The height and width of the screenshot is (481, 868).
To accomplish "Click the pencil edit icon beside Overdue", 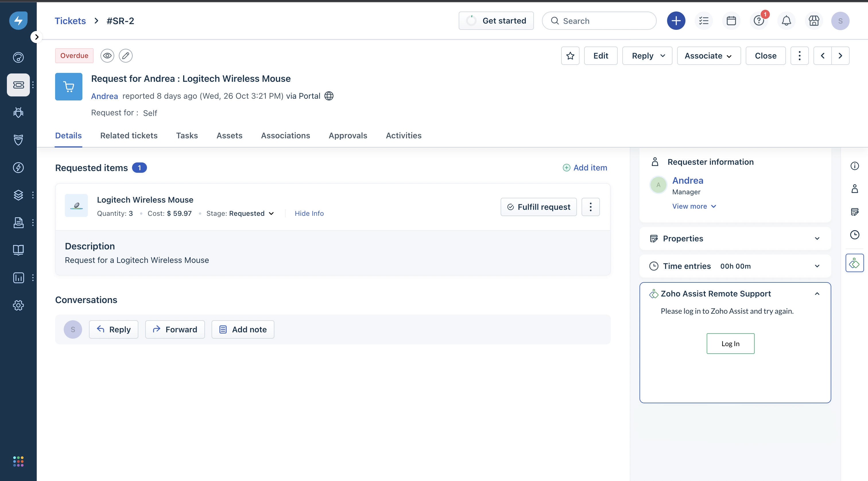I will click(126, 56).
